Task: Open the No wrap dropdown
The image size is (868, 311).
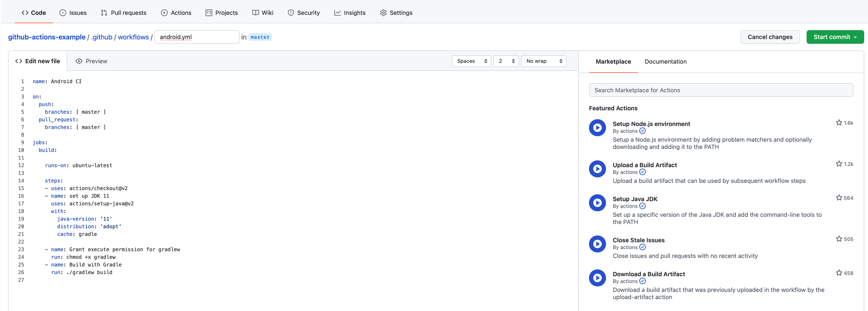Action: (544, 61)
